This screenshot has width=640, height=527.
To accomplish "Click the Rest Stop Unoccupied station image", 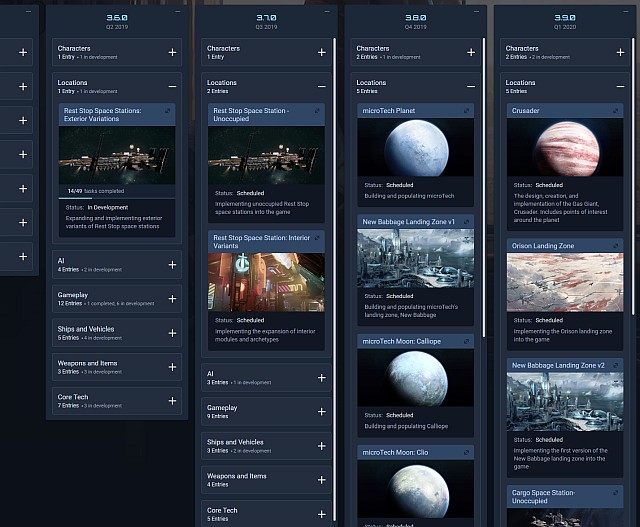I will [x=267, y=155].
